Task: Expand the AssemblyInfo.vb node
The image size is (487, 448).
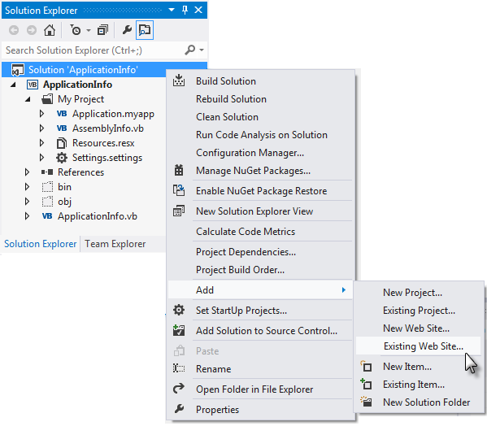Action: click(x=41, y=128)
